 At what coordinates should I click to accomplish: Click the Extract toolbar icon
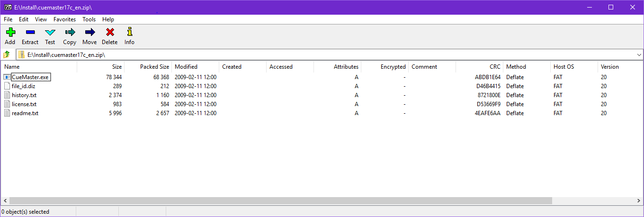pos(30,32)
